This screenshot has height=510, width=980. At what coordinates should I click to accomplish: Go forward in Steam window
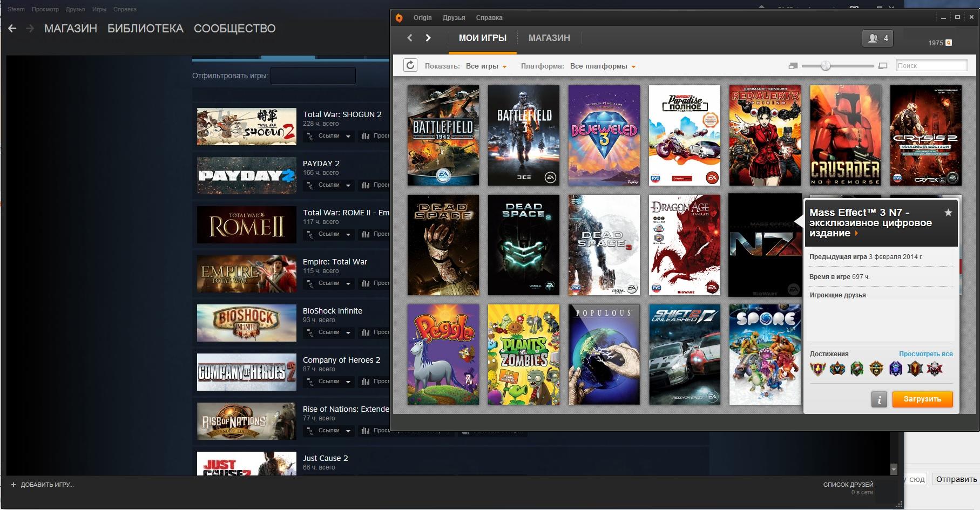(x=30, y=29)
